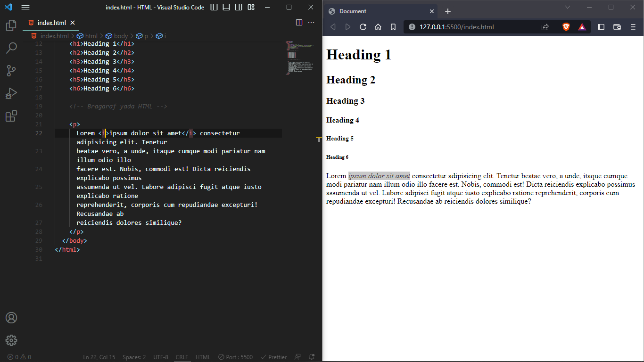Open Brave Rewards triangle icon
This screenshot has width=644, height=362.
[582, 27]
